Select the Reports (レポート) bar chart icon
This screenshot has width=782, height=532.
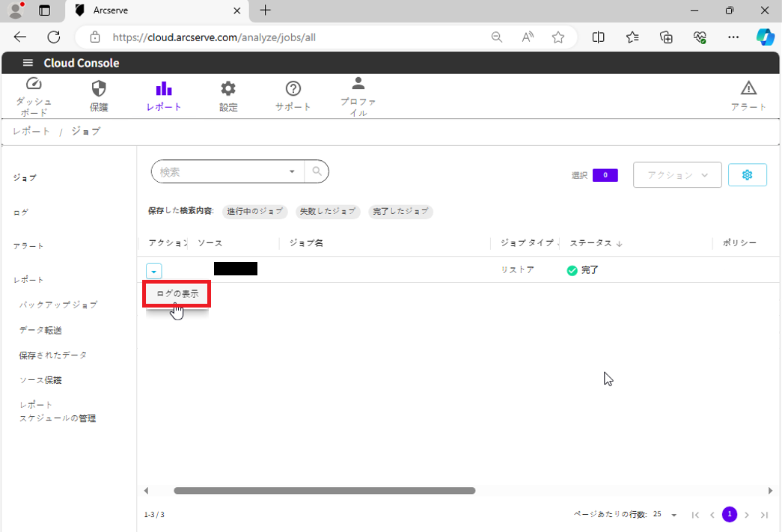(164, 88)
